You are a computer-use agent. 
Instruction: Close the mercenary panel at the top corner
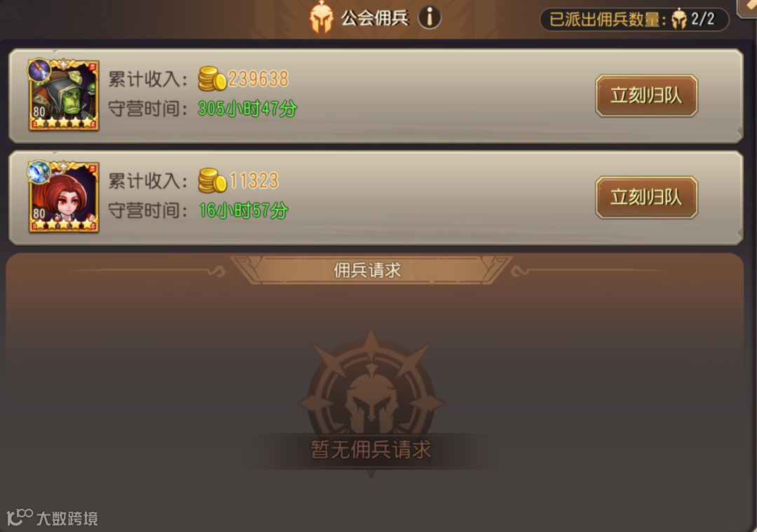(747, 7)
